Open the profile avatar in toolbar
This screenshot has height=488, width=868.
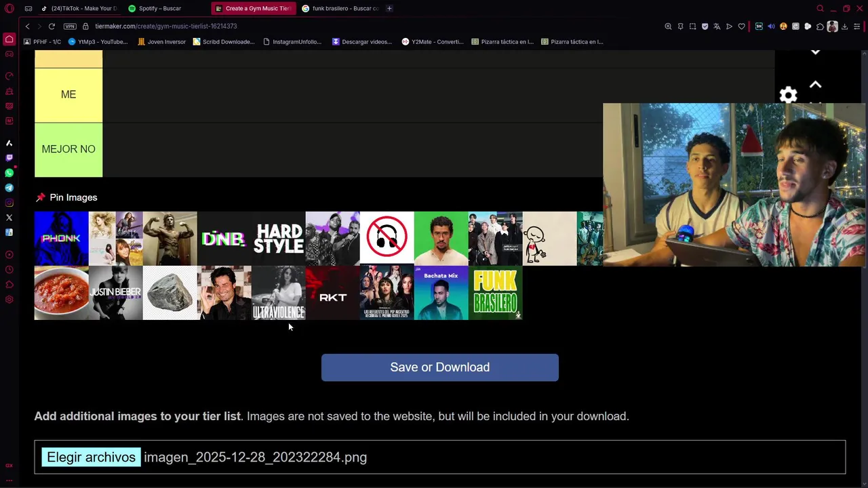pos(832,26)
